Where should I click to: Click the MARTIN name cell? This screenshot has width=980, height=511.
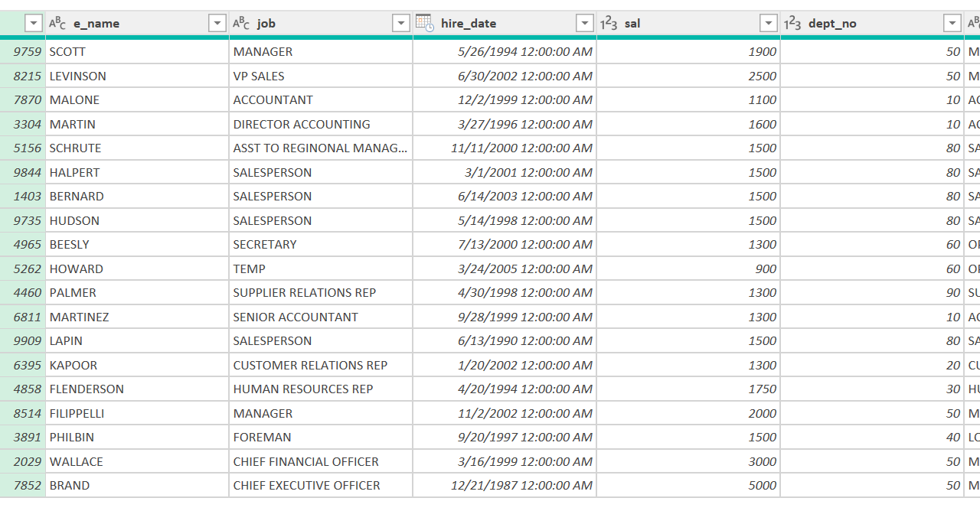137,124
